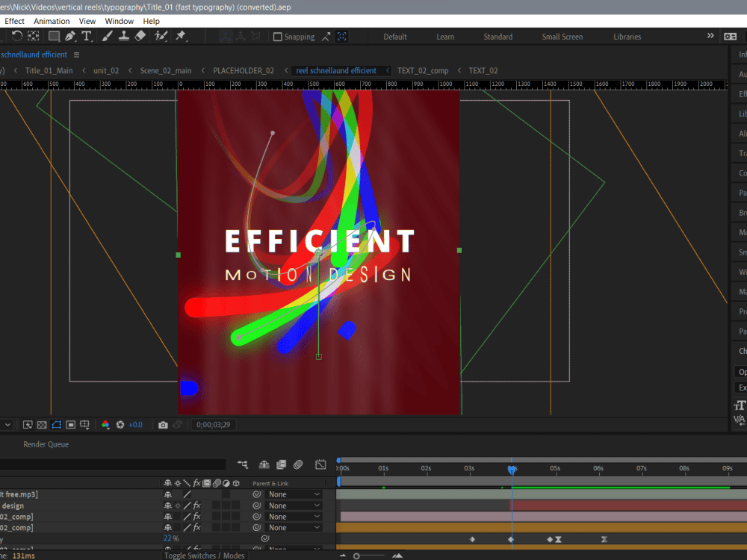Select the Clone Stamp tool
Image resolution: width=747 pixels, height=560 pixels.
click(x=124, y=36)
